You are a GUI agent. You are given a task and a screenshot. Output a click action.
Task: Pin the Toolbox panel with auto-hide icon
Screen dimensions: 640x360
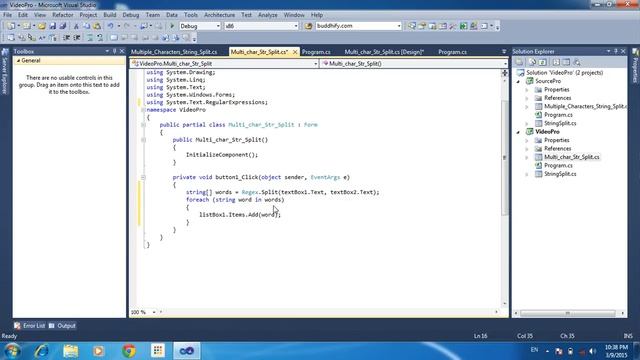[115, 51]
